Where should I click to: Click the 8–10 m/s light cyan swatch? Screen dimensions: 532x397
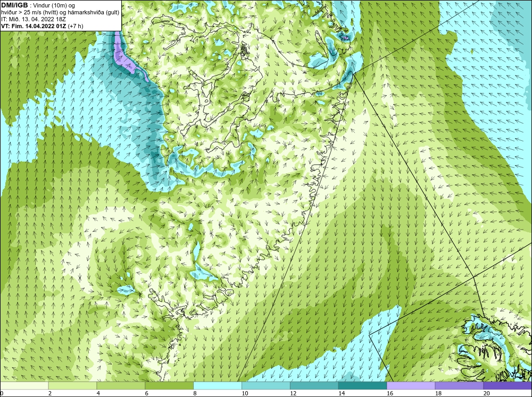(218, 385)
